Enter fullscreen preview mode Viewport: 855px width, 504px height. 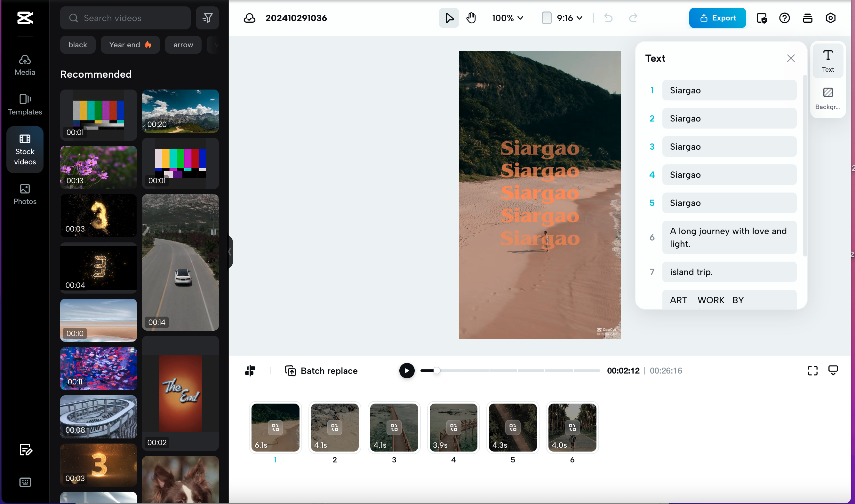(812, 371)
